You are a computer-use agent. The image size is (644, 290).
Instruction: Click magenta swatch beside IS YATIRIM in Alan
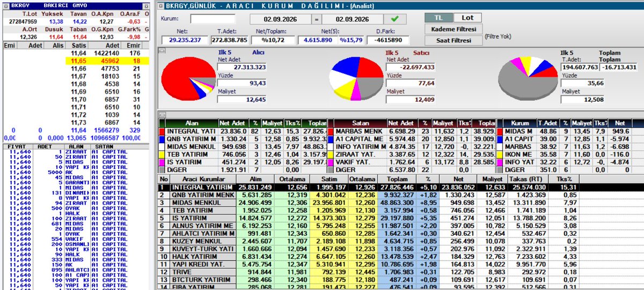tap(163, 162)
